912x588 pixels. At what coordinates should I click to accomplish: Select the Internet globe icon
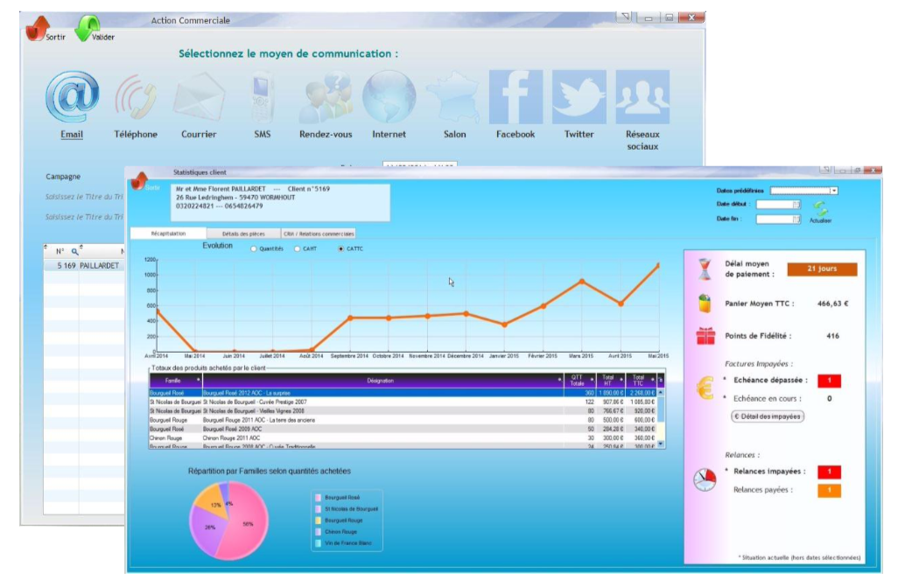389,97
